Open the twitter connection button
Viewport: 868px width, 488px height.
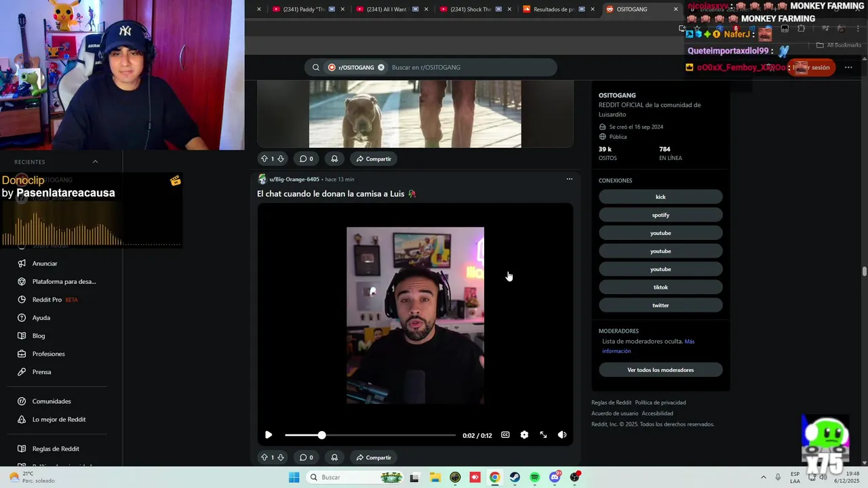660,305
